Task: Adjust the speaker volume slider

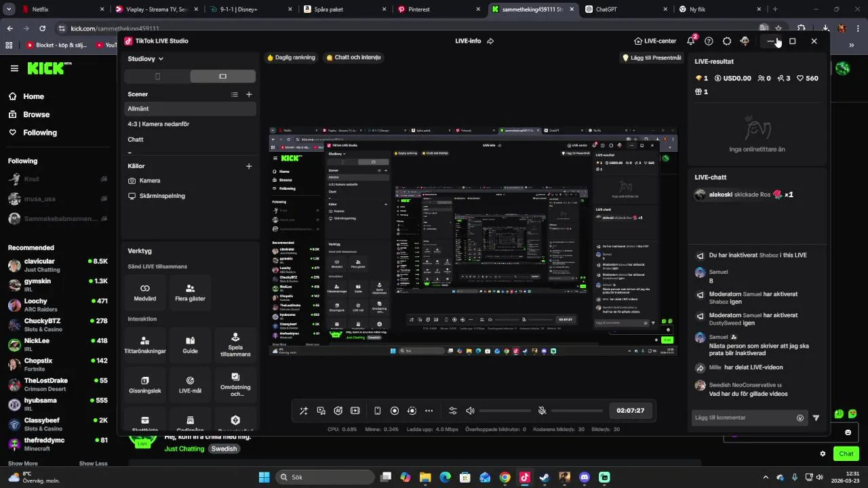Action: point(505,411)
